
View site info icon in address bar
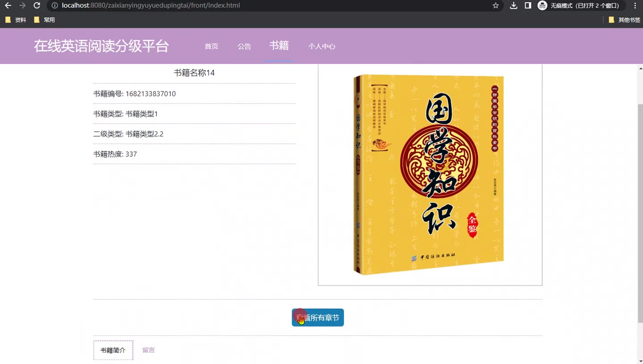(x=54, y=5)
